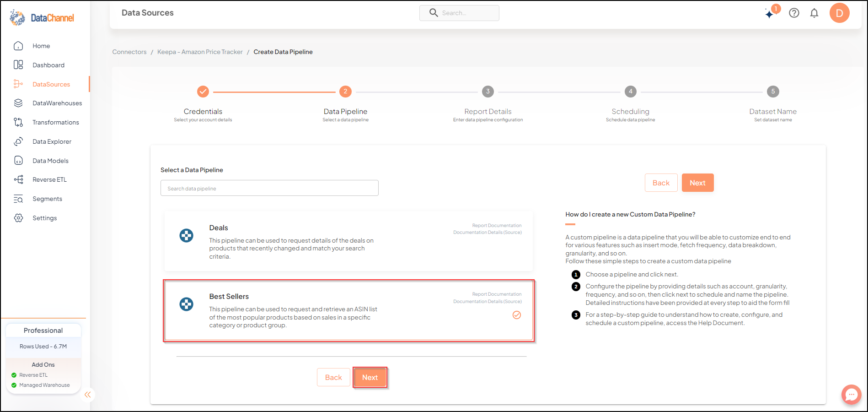The image size is (868, 412).
Task: Click the DataChannel logo
Action: click(42, 18)
